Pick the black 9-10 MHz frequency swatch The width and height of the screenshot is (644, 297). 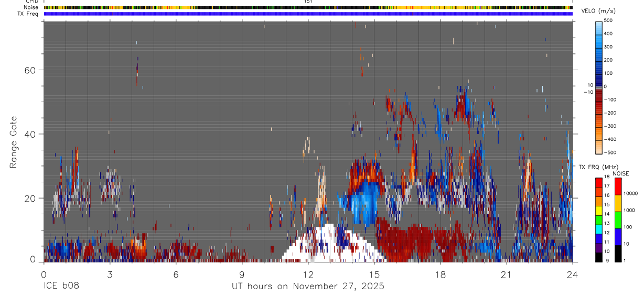[599, 257]
